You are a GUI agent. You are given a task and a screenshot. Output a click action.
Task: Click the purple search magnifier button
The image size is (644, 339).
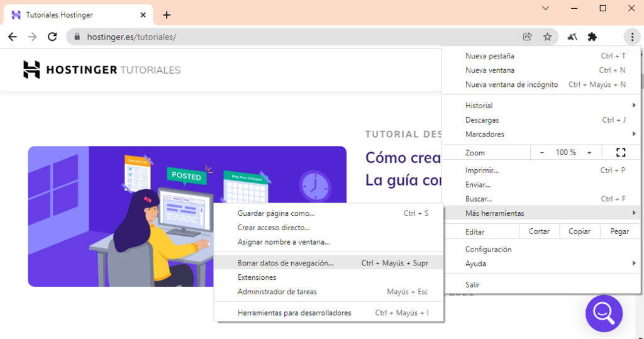coord(604,313)
